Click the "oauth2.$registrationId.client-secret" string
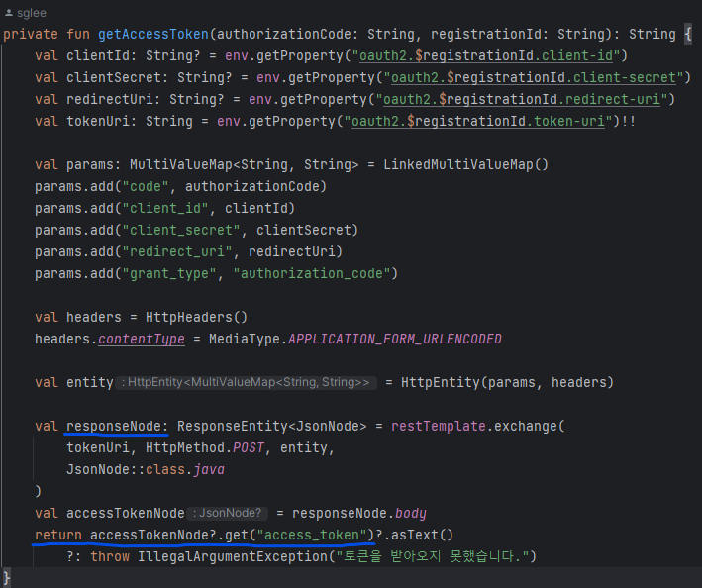Screen dimensions: 702x588 534,78
